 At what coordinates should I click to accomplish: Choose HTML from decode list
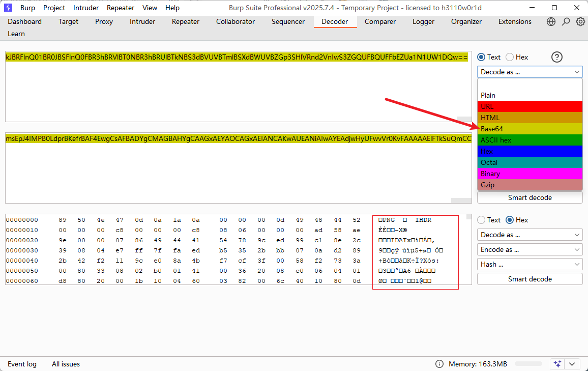coord(530,118)
